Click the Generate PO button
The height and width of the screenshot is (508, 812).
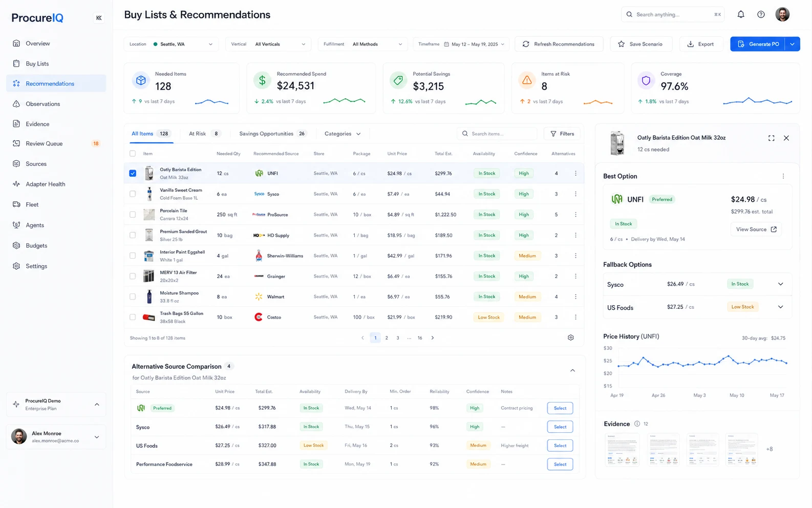(x=758, y=44)
